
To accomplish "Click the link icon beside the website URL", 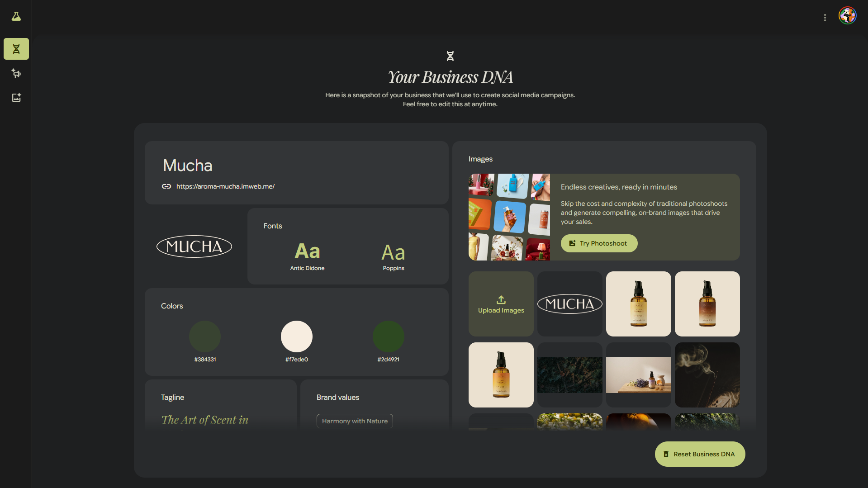I will [x=166, y=186].
